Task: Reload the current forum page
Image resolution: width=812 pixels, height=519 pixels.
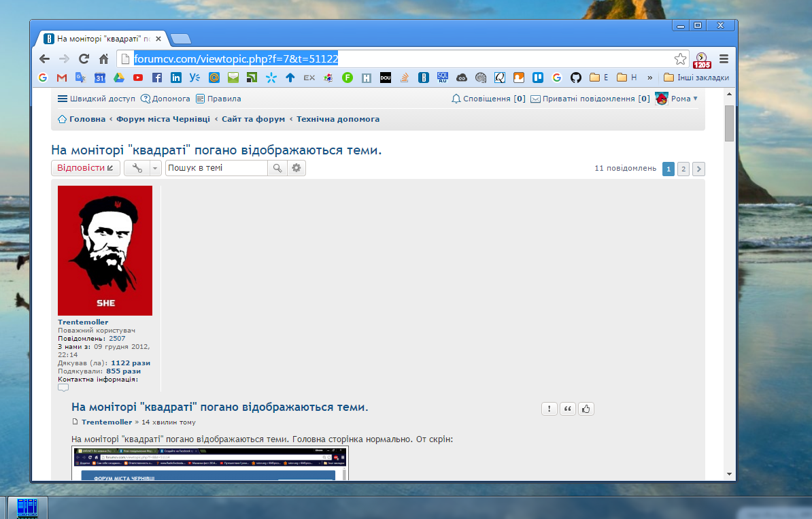Action: tap(84, 59)
